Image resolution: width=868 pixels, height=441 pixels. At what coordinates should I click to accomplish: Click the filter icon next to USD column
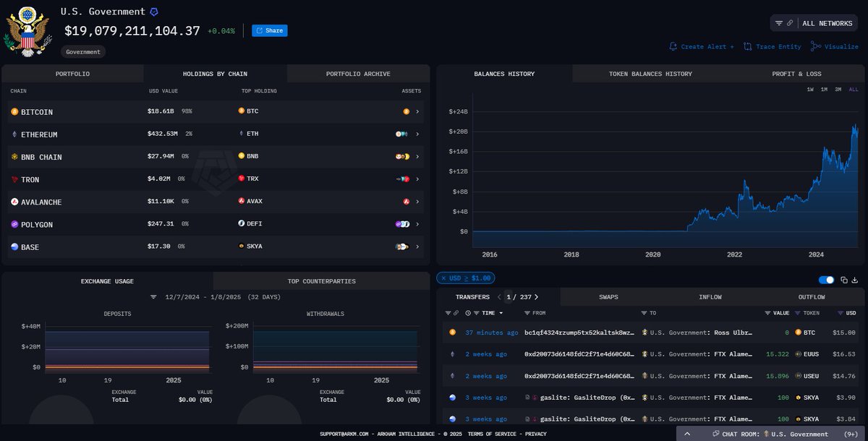pos(840,313)
